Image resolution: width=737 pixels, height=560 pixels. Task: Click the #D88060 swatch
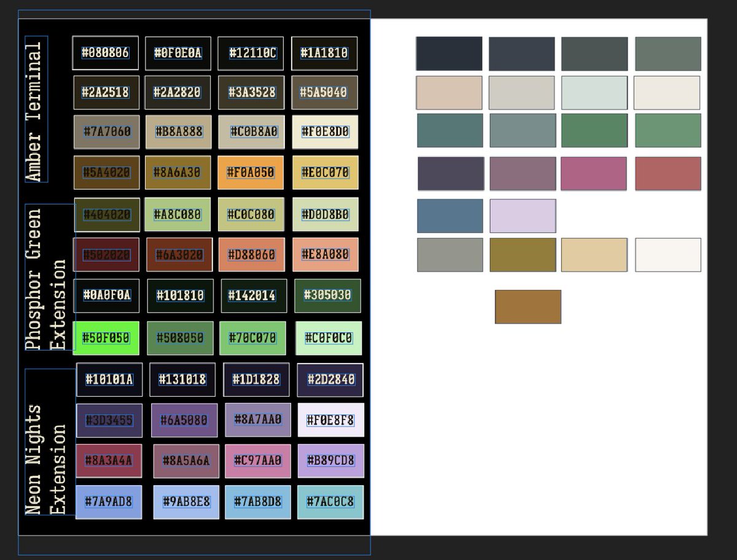point(252,254)
